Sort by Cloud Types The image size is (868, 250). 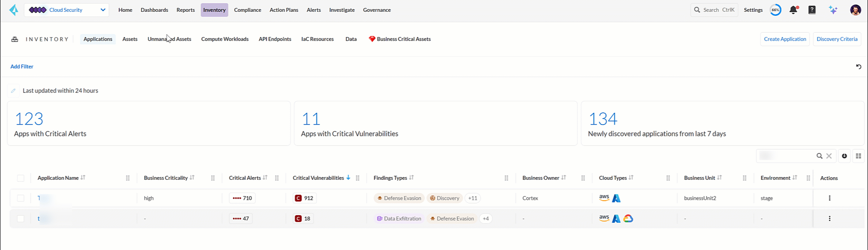pyautogui.click(x=631, y=178)
